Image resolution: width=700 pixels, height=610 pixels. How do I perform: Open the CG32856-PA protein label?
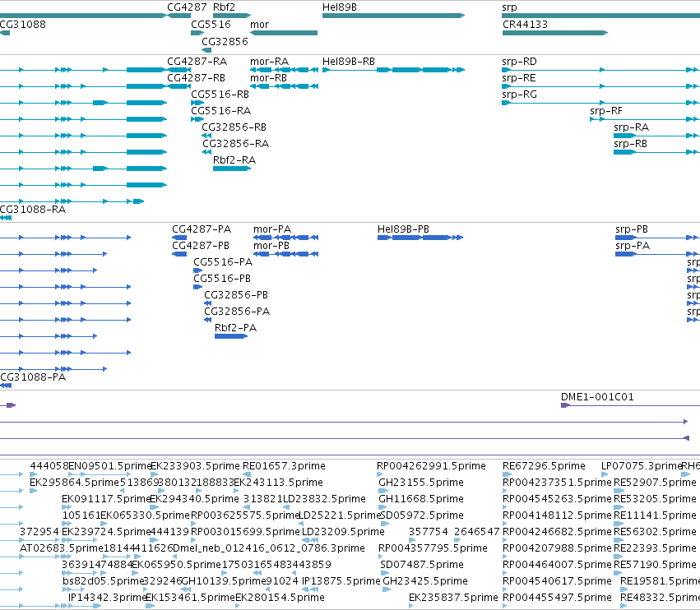(x=237, y=312)
